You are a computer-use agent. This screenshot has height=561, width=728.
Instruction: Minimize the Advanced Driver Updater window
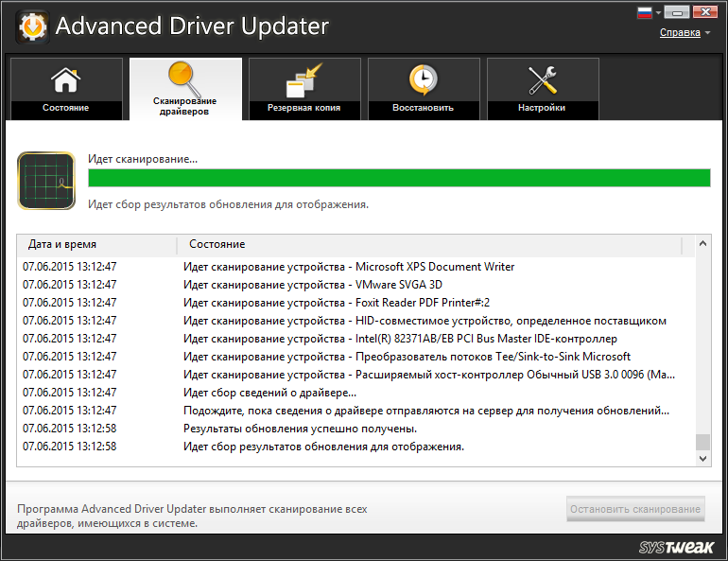676,12
